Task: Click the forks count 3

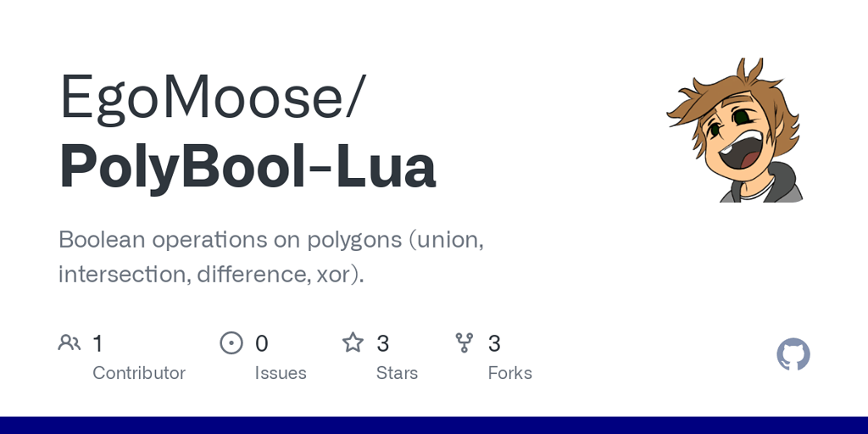Action: [x=494, y=344]
